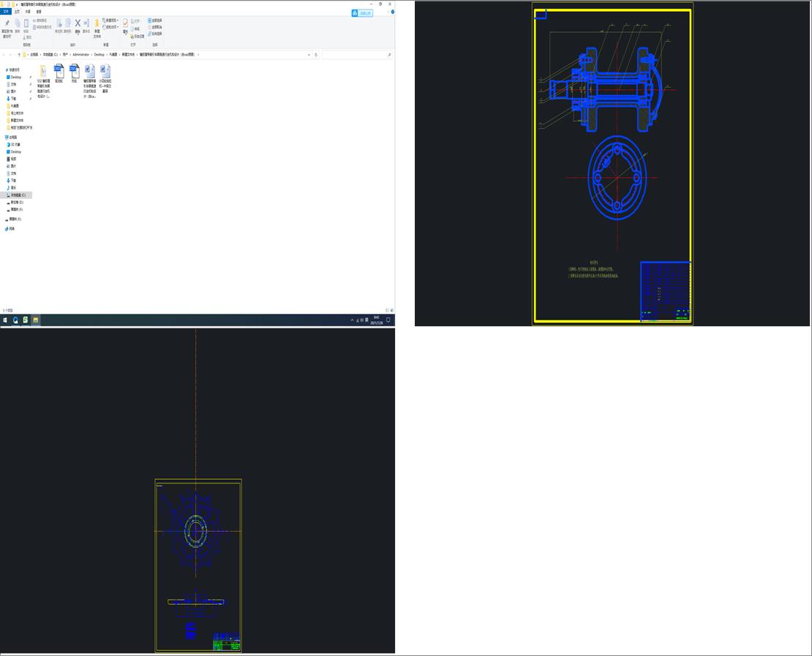Select the second DWG drawing file
This screenshot has height=656, width=812.
tap(74, 74)
